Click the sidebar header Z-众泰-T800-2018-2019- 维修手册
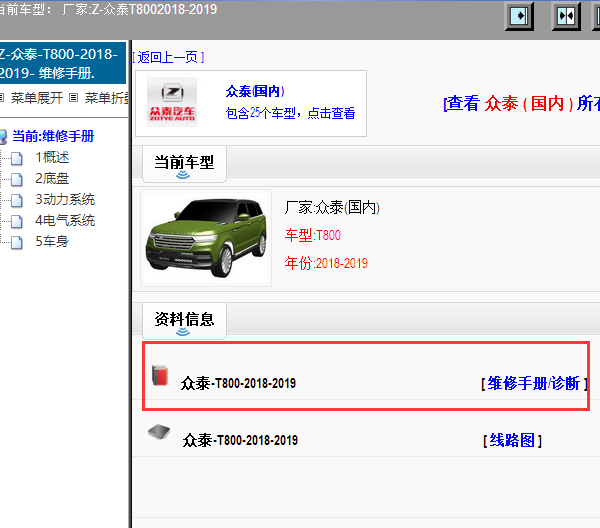This screenshot has height=528, width=600. pyautogui.click(x=61, y=63)
